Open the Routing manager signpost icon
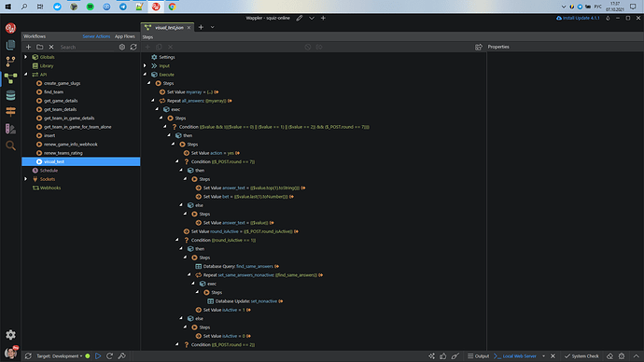Screen dimensions: 644x362 click(x=10, y=111)
